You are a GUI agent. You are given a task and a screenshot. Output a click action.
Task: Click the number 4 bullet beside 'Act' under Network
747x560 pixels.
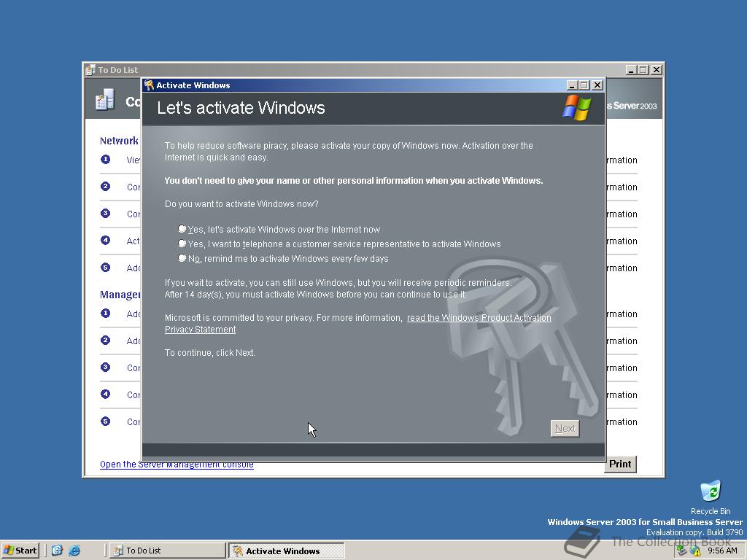point(105,240)
